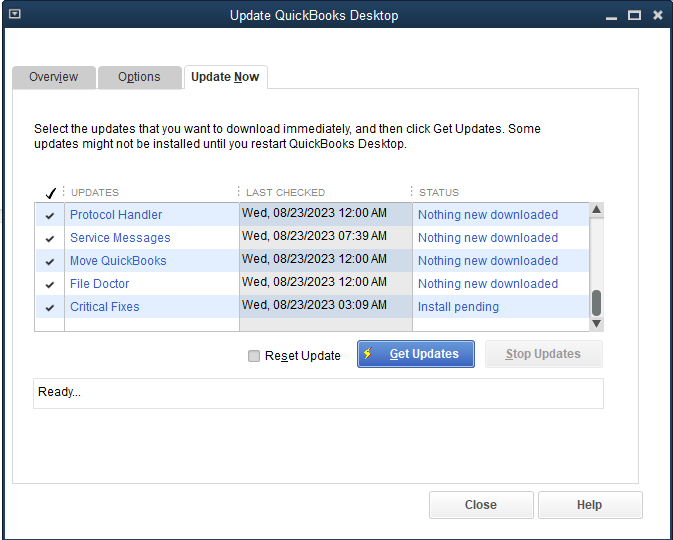This screenshot has width=673, height=540.
Task: Select Move QuickBooks' Nothing new downloaded status
Action: tap(488, 261)
